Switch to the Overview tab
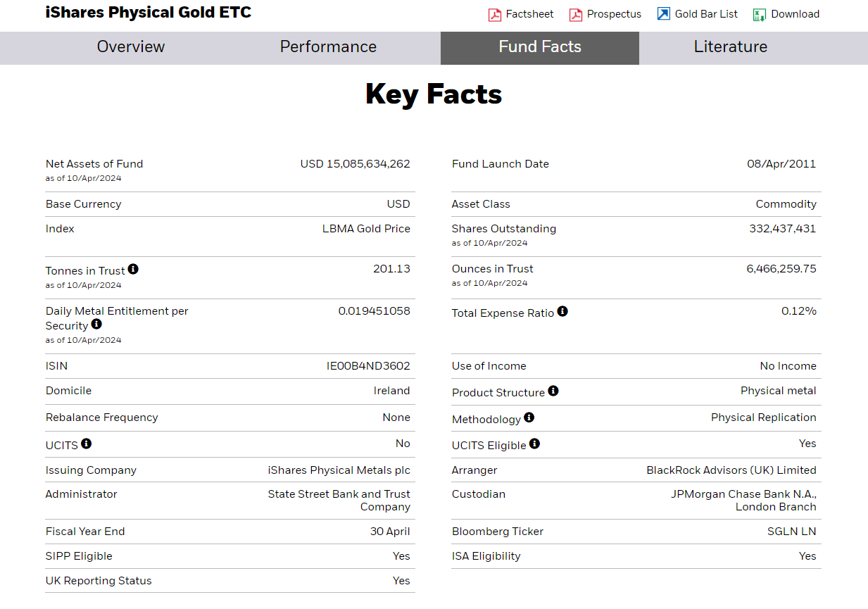This screenshot has height=609, width=868. 131,47
